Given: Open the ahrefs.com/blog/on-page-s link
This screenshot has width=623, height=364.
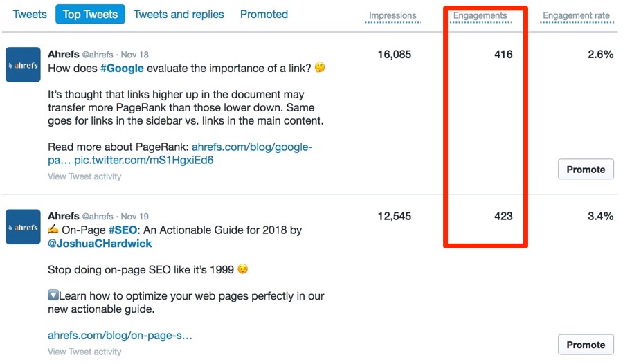Looking at the screenshot, I should coord(120,336).
